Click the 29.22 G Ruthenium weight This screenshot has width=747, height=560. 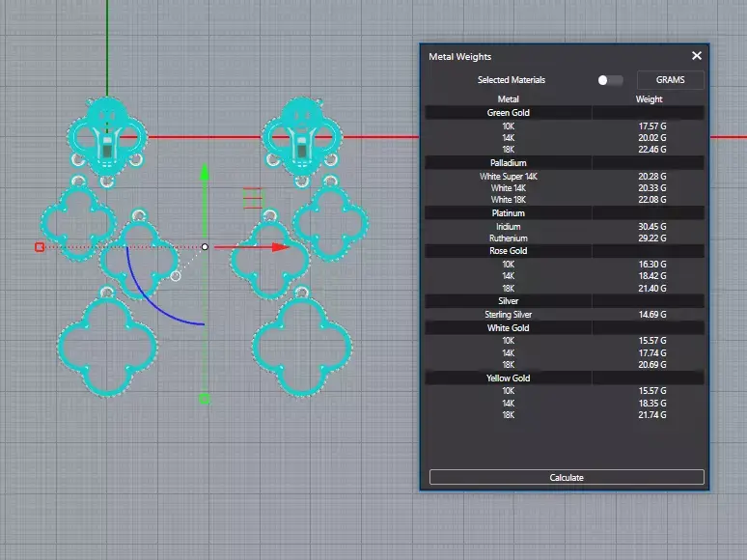click(x=652, y=238)
